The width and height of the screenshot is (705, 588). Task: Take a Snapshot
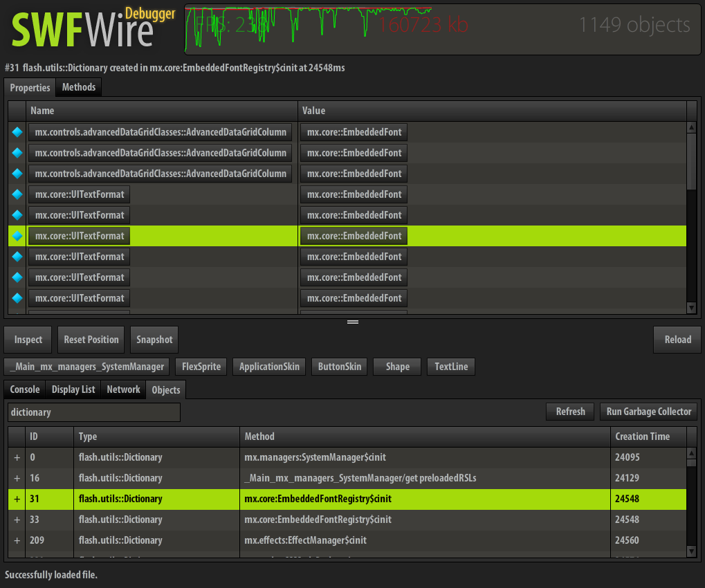pos(154,340)
